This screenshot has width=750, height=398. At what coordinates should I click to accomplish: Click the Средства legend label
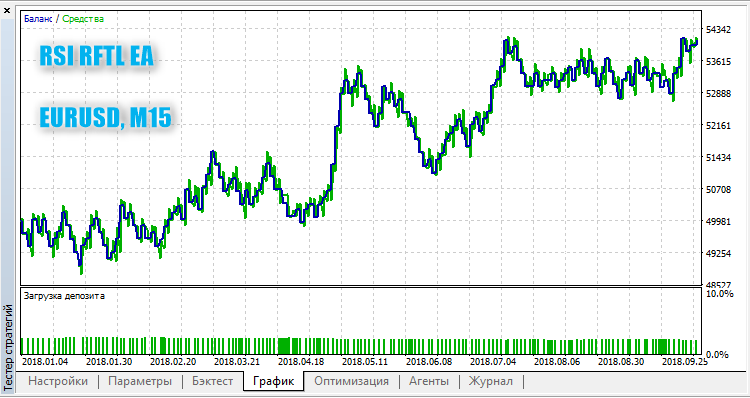[83, 19]
